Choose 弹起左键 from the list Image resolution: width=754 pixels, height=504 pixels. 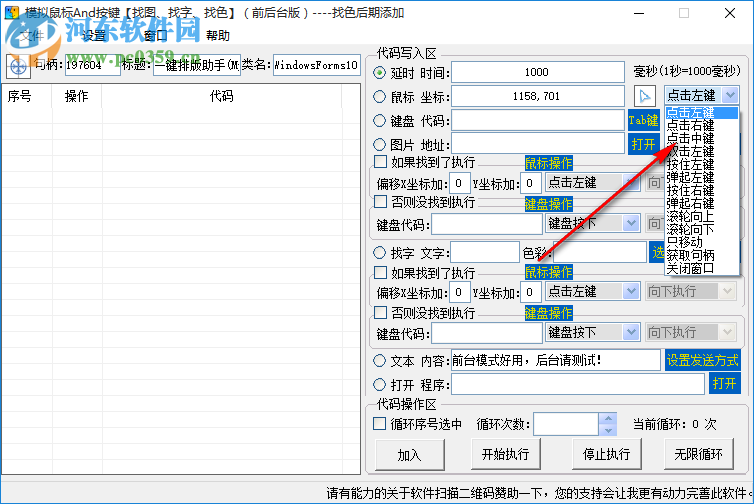click(702, 177)
